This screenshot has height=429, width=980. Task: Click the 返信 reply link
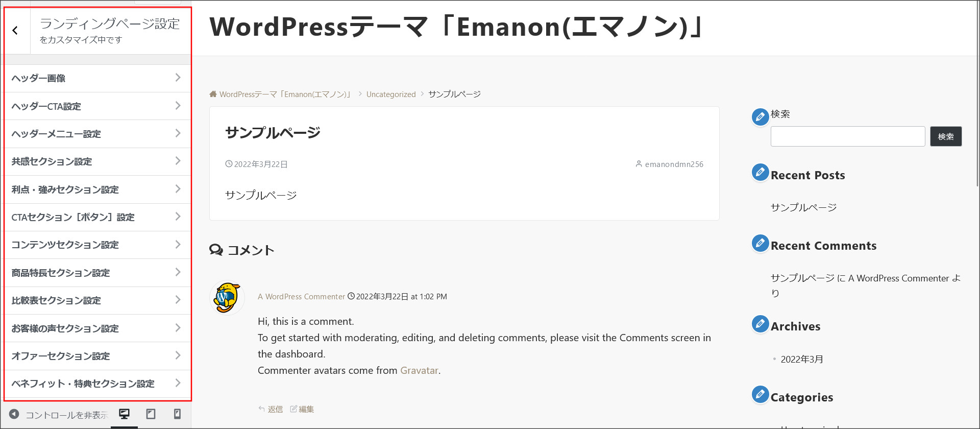275,409
